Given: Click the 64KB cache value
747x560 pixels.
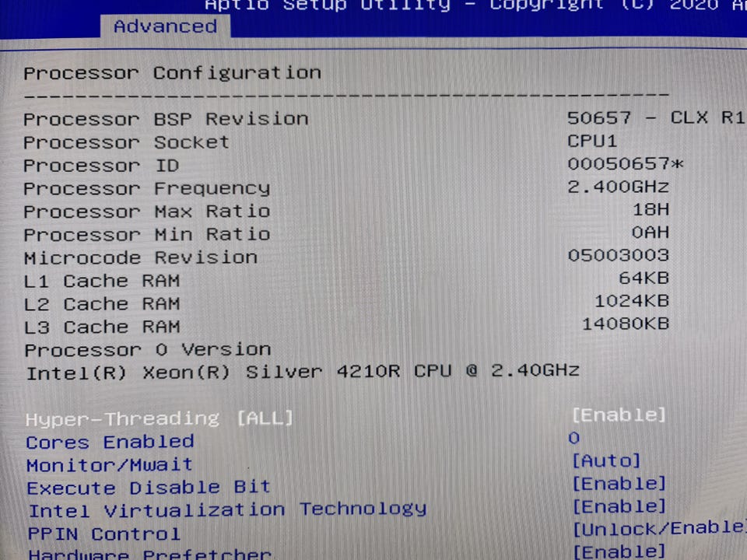Looking at the screenshot, I should [x=644, y=278].
